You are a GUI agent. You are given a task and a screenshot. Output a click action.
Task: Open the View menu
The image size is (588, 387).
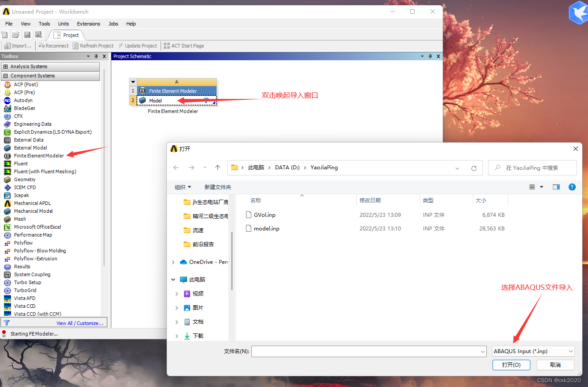click(x=26, y=24)
